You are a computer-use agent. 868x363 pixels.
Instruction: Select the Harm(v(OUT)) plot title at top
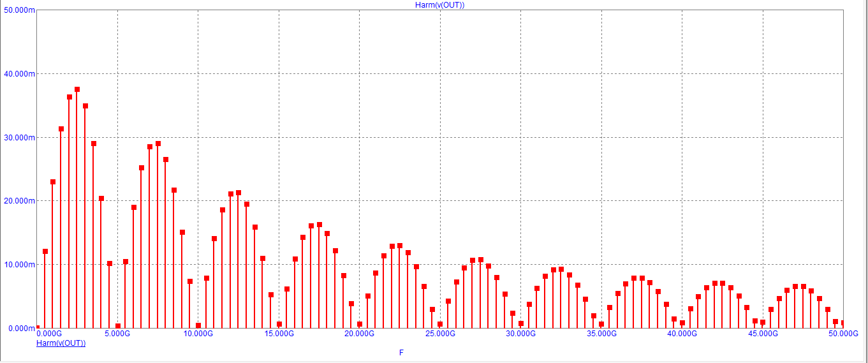tap(439, 4)
